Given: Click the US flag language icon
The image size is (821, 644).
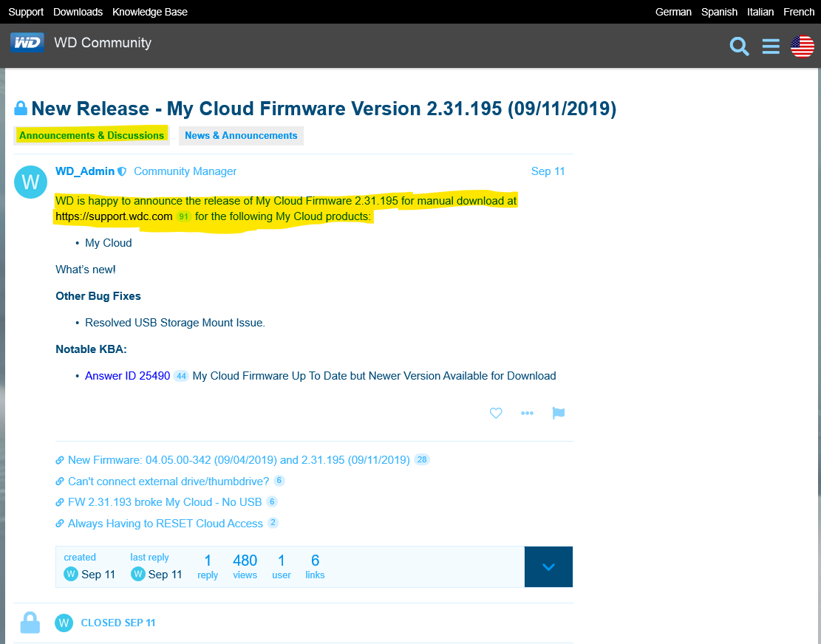Looking at the screenshot, I should 802,46.
